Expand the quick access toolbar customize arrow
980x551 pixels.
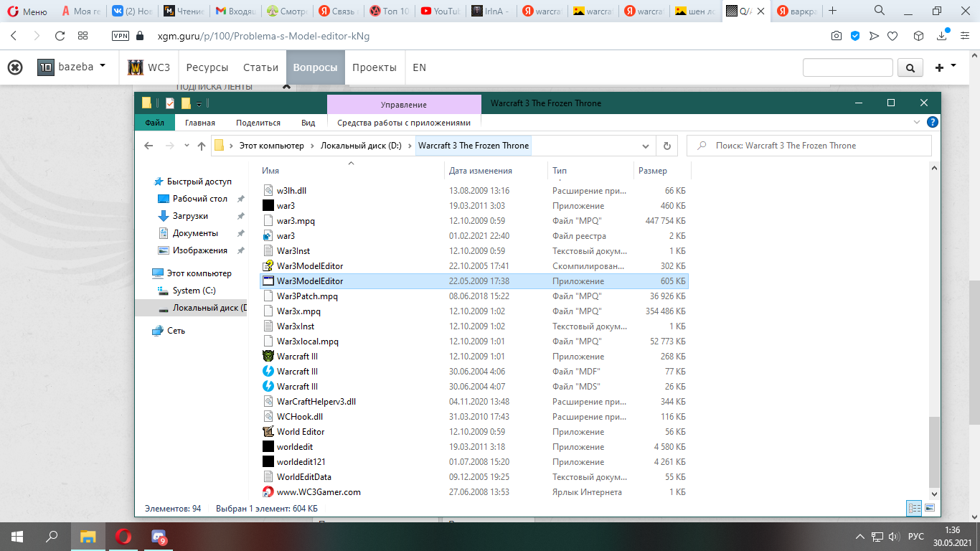point(199,103)
